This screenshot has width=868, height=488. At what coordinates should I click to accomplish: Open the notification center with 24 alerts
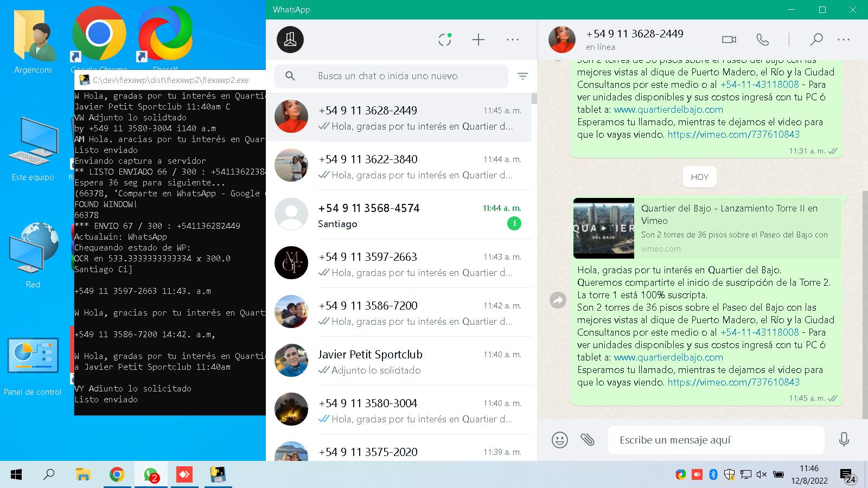[848, 476]
